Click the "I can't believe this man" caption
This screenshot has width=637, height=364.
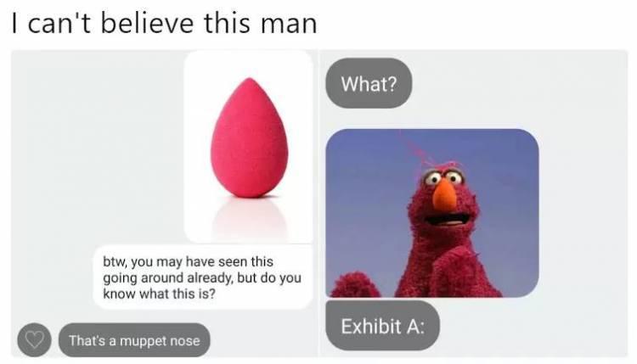click(165, 24)
